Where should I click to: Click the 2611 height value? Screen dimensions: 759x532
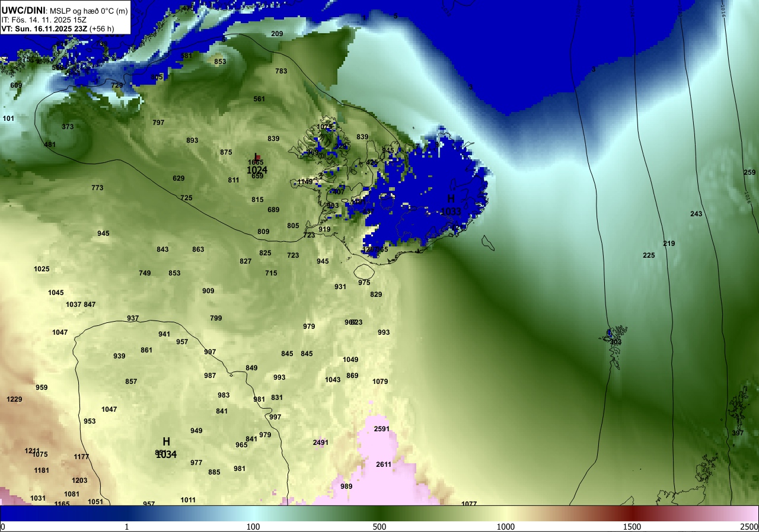384,464
